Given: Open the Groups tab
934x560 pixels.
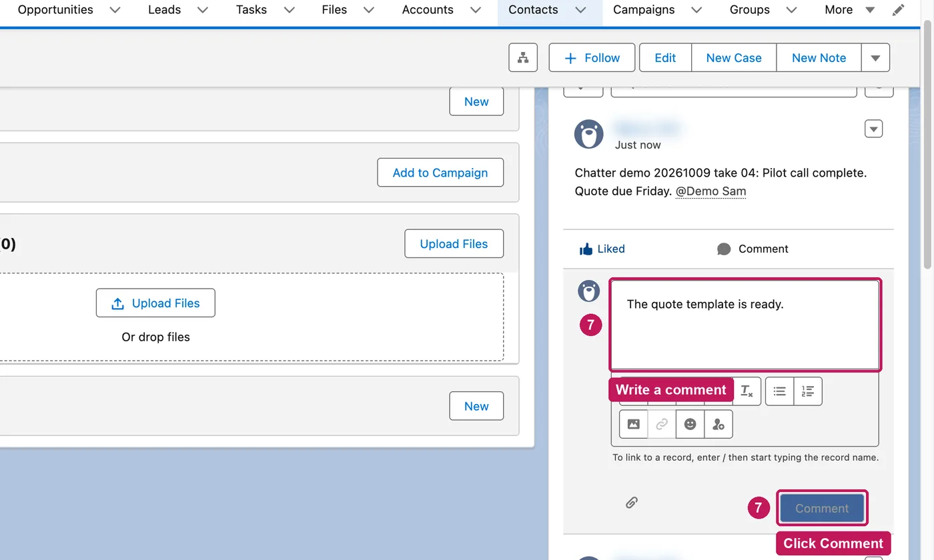Looking at the screenshot, I should tap(750, 10).
